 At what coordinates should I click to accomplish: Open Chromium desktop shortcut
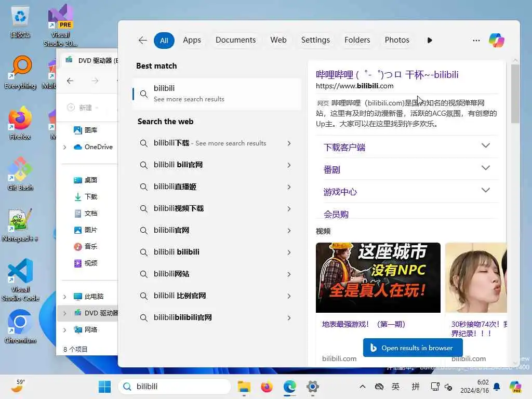click(x=20, y=326)
